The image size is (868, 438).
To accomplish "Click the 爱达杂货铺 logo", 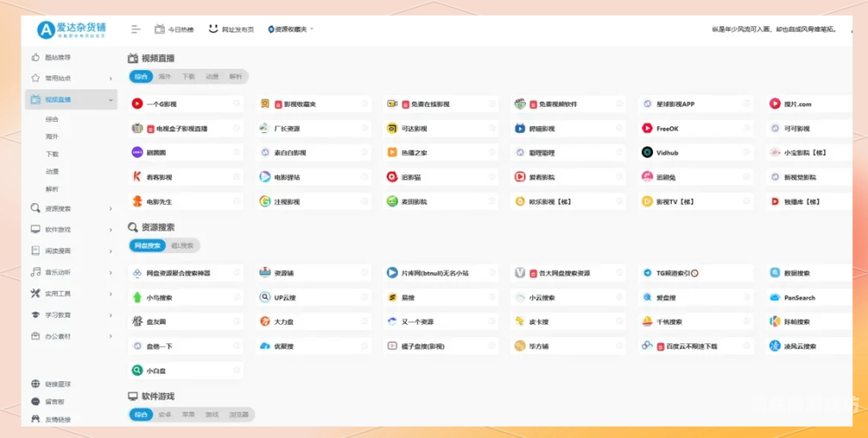I will tap(71, 29).
